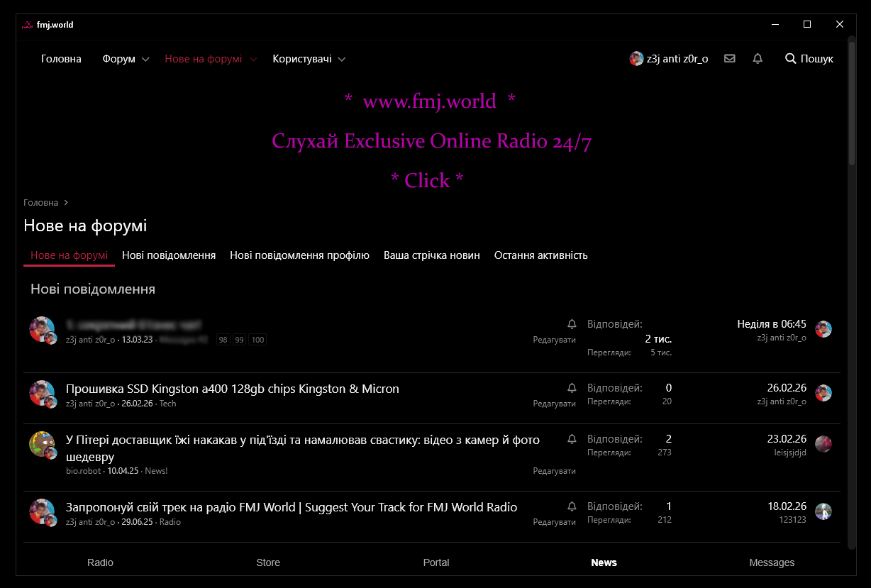Open the alerts bell in header

click(758, 59)
